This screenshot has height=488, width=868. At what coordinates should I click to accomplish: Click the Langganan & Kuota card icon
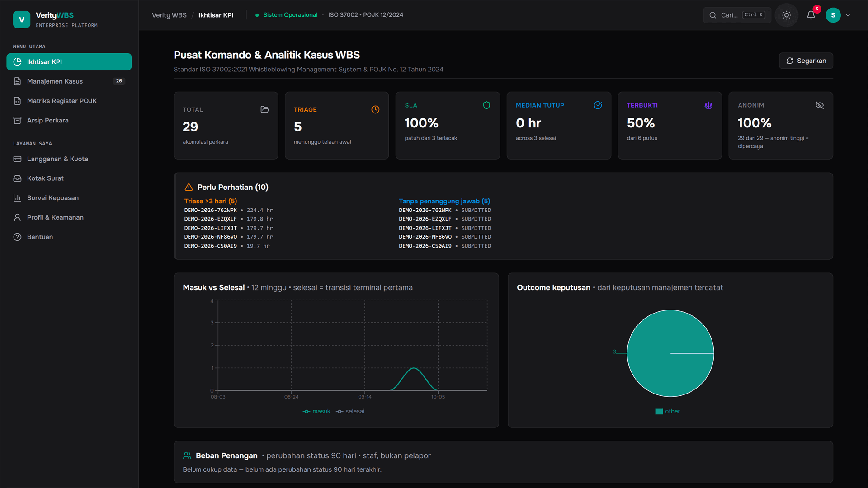17,159
